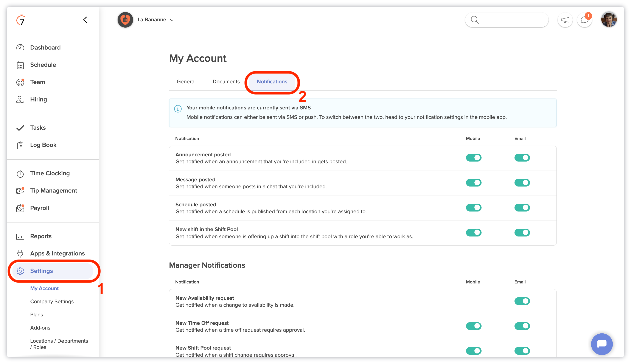The height and width of the screenshot is (364, 631).
Task: Open the Plans settings link
Action: click(36, 314)
